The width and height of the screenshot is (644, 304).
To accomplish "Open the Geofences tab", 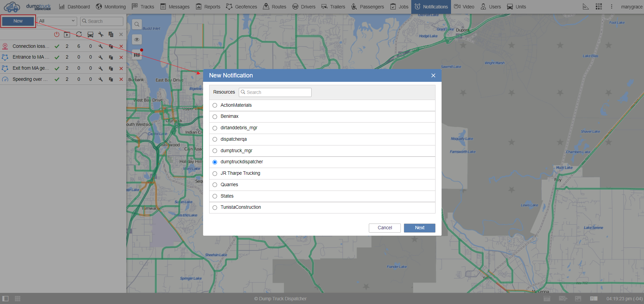I will 241,7.
